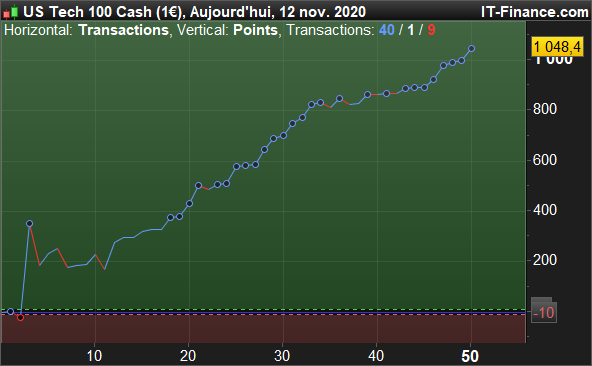Click the data point at transaction 36
592x366 pixels.
[x=339, y=99]
